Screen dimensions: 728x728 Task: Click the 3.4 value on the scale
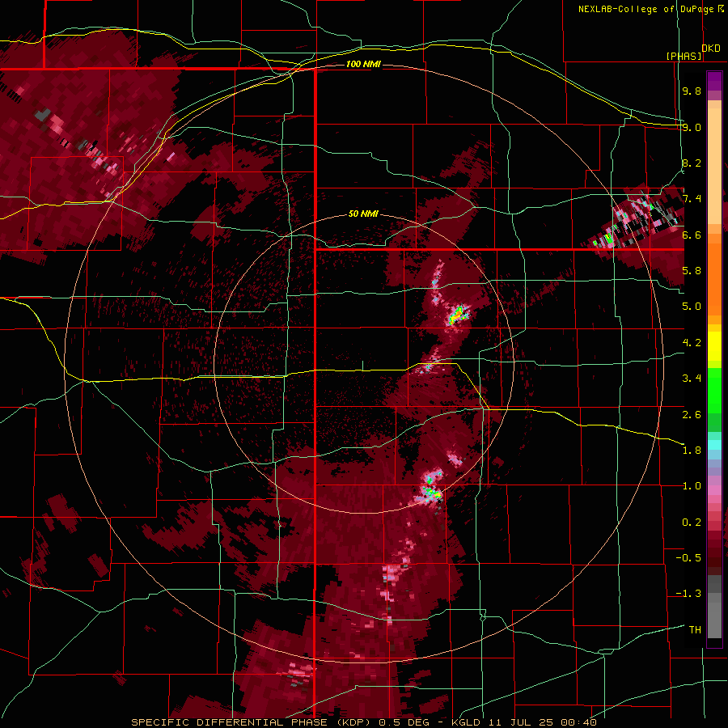click(692, 379)
